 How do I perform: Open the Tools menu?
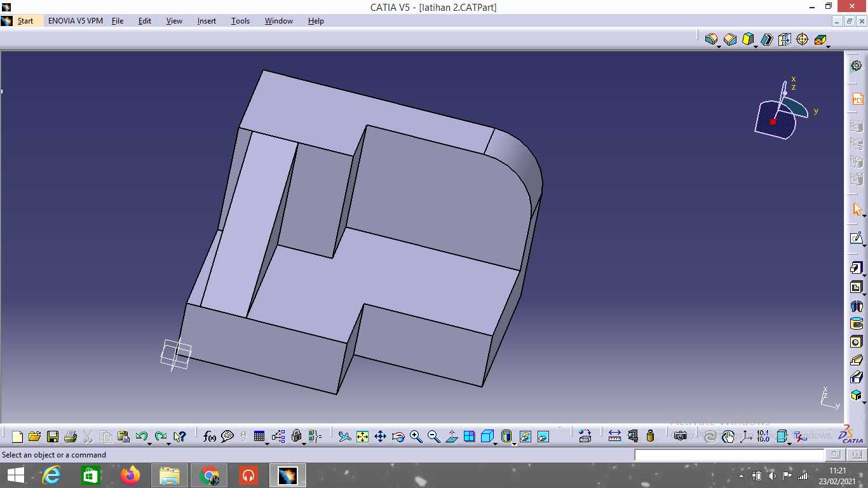240,21
